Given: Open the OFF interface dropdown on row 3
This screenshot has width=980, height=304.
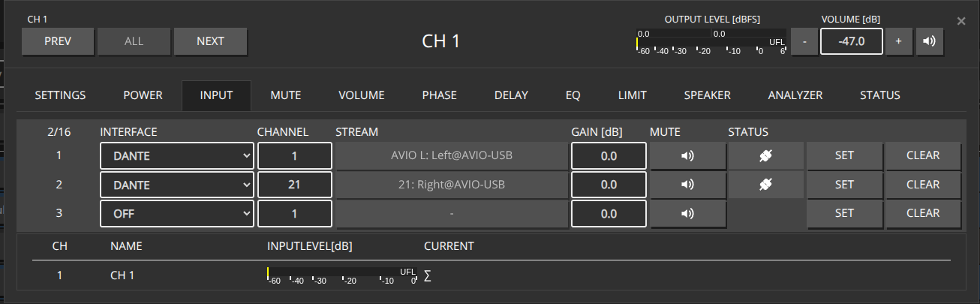Looking at the screenshot, I should click(x=177, y=213).
